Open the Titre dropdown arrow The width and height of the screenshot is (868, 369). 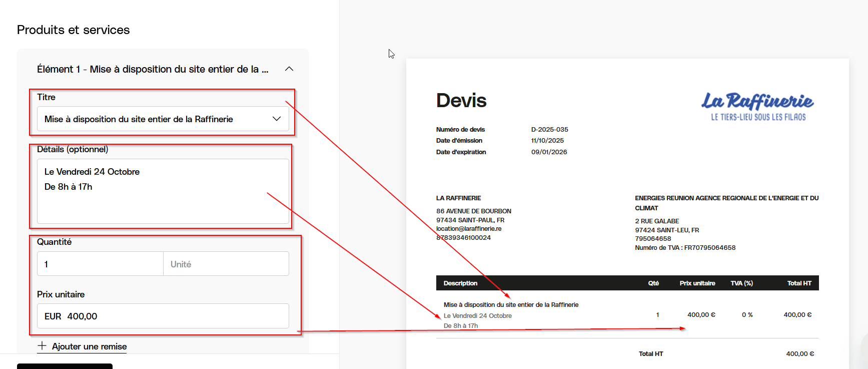pos(277,119)
